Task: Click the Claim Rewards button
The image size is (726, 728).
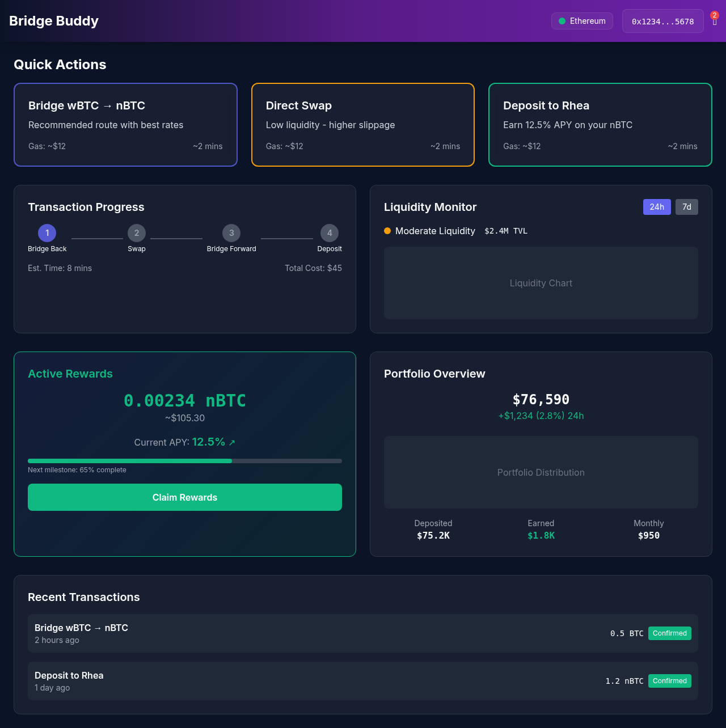Action: click(184, 497)
